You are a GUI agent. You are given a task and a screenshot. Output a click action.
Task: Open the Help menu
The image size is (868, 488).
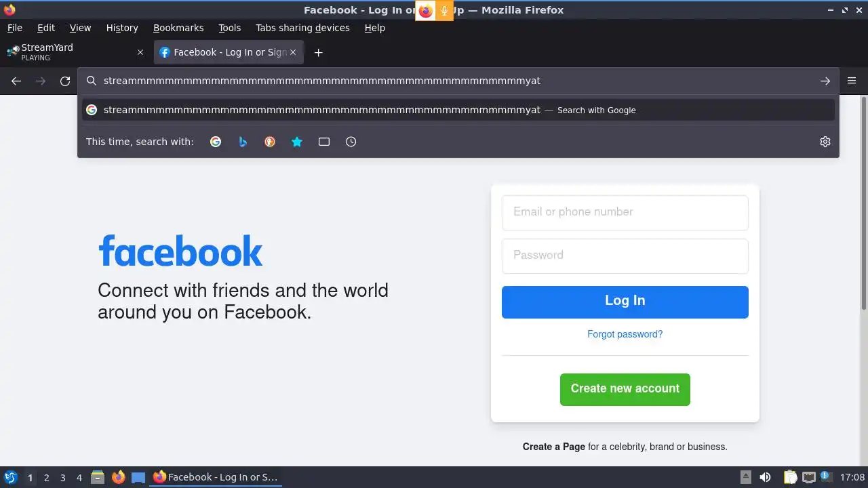point(374,28)
